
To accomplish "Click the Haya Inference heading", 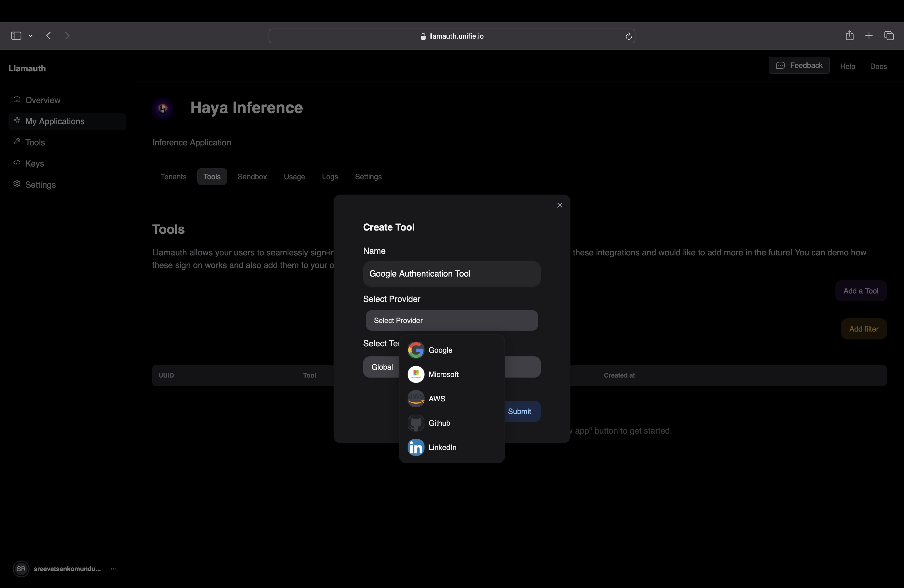I will click(247, 108).
